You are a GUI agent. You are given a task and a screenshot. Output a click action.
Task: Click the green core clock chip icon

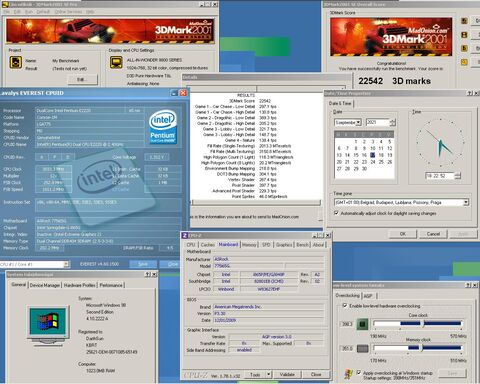362,324
